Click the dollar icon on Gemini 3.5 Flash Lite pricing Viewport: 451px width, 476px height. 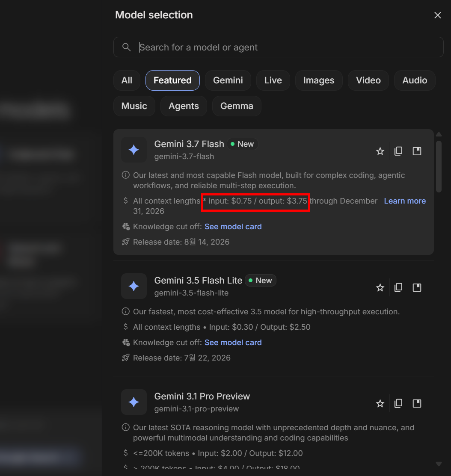coord(126,327)
